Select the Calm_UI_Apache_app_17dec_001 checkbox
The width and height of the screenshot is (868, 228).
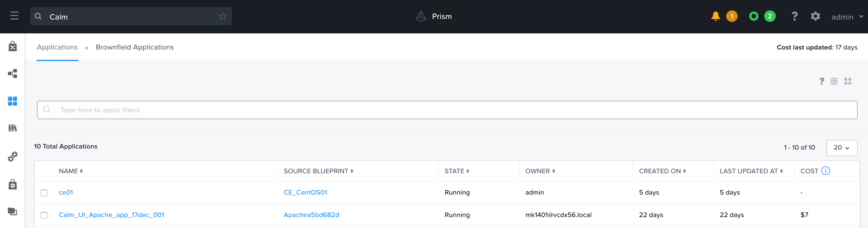(44, 215)
